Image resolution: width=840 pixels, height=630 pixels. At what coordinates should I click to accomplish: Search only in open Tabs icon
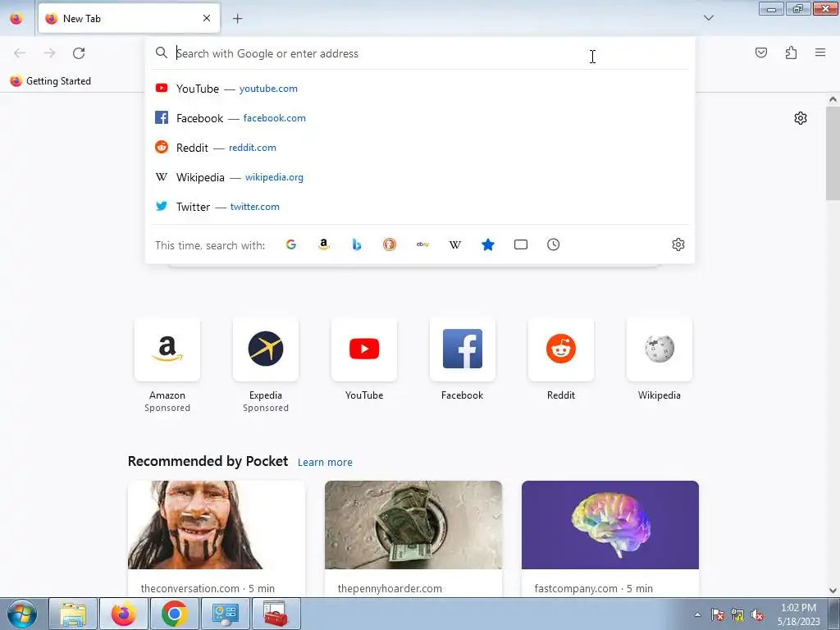(x=521, y=244)
